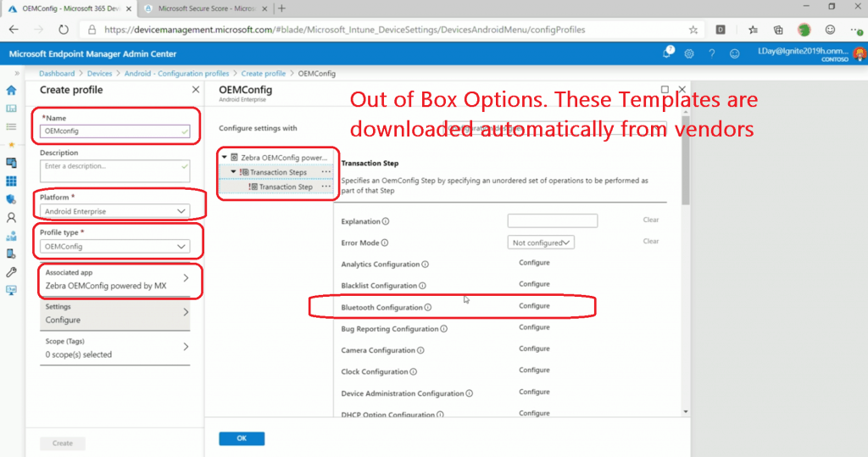Screen dimensions: 868x457
Task: Open Associated app Zebra OEMConfig row
Action: (x=115, y=280)
